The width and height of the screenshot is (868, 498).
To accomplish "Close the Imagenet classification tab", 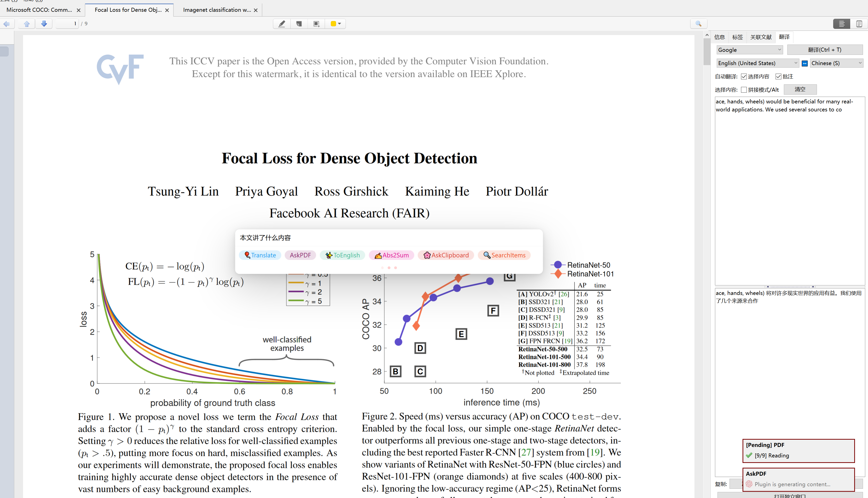I will pyautogui.click(x=255, y=10).
